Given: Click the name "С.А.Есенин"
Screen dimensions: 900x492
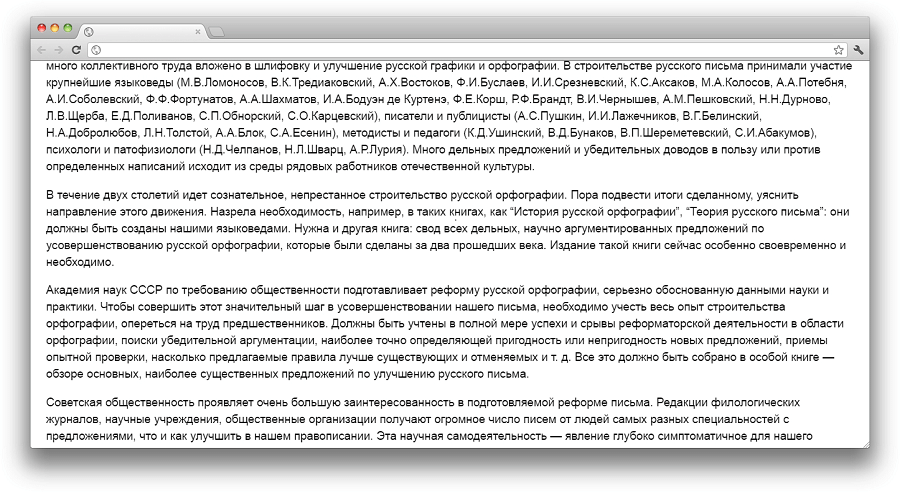Looking at the screenshot, I should pos(301,133).
